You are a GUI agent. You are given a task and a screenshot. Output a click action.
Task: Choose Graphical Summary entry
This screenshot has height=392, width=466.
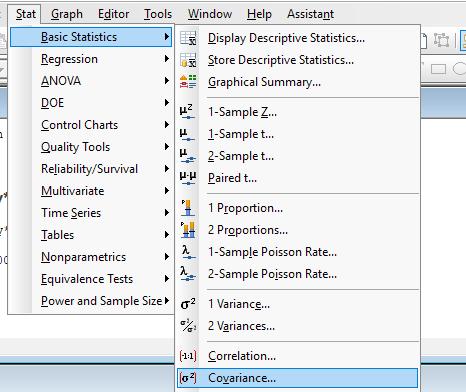click(297, 82)
